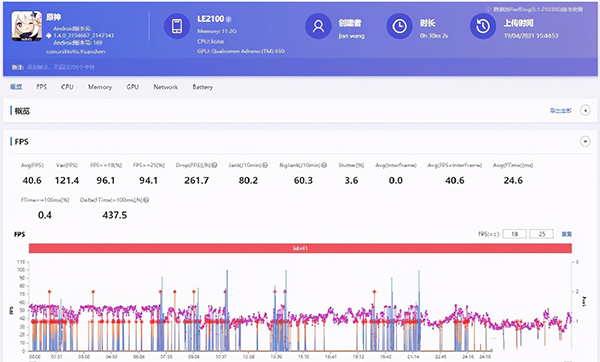Click the Stutter value 3.6
Viewport: 600px width, 362px height.
click(351, 180)
